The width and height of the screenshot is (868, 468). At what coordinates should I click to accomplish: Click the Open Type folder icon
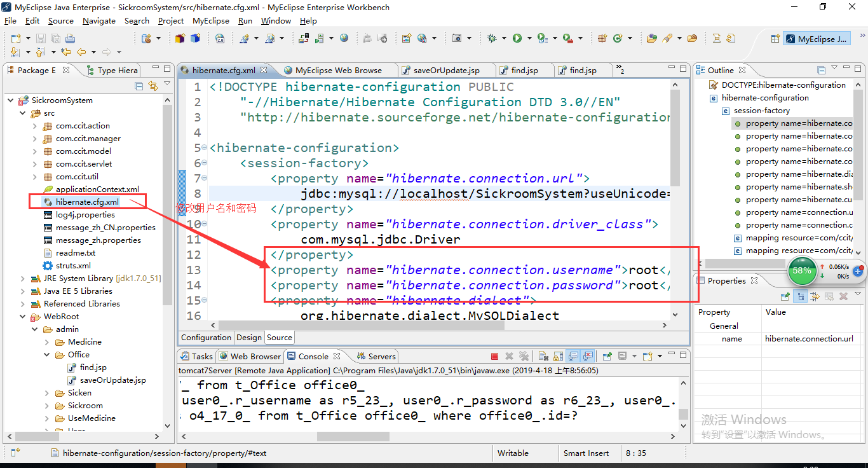point(651,39)
